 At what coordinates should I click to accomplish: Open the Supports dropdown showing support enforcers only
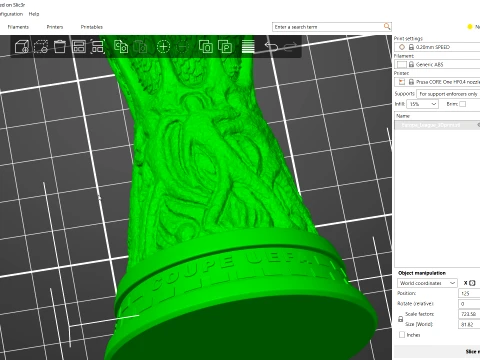pos(449,94)
